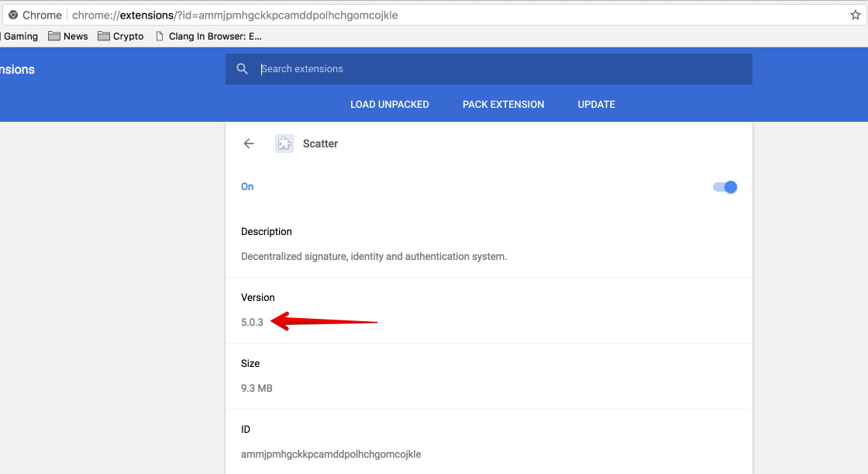868x474 pixels.
Task: Select the extension ID ammjpmhgckkpcamddpolhchgomcojkle
Action: 331,454
